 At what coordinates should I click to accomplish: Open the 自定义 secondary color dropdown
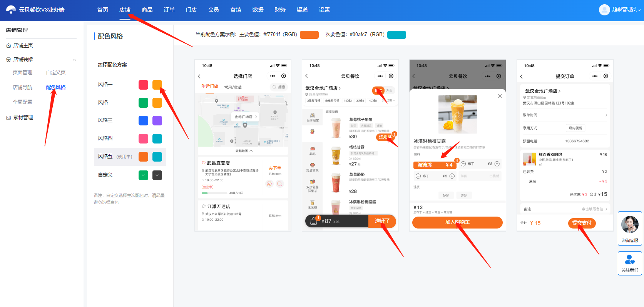157,175
